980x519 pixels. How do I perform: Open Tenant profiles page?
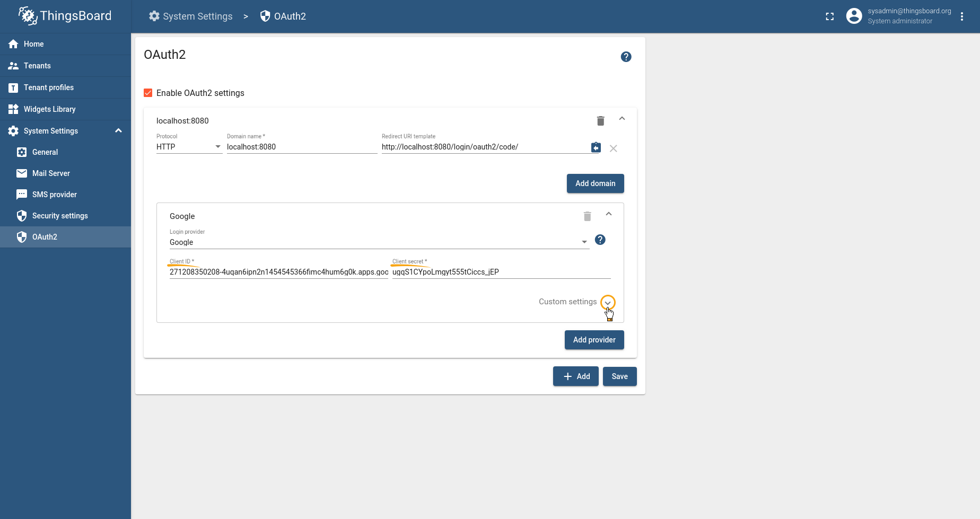point(65,87)
